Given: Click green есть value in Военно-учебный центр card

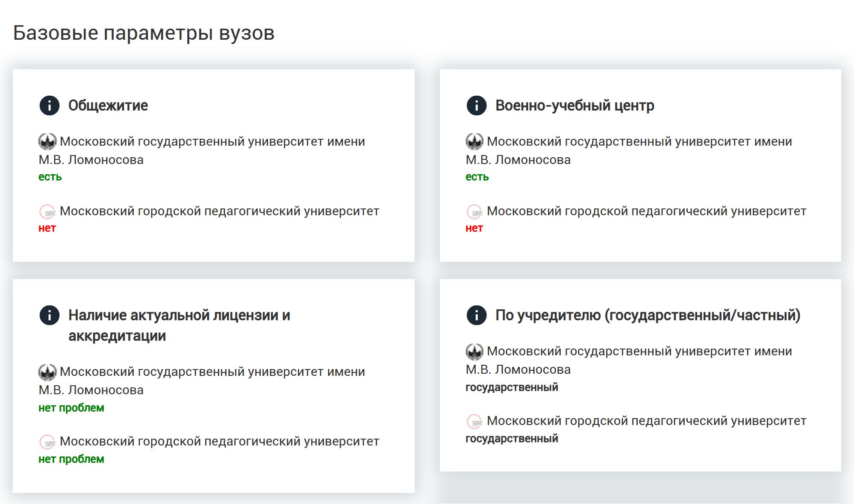Looking at the screenshot, I should click(477, 177).
